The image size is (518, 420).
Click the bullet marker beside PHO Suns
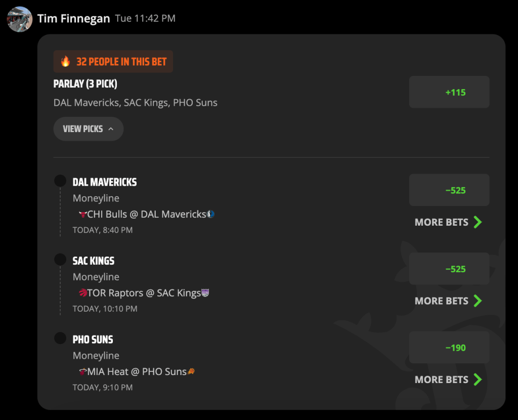point(60,338)
